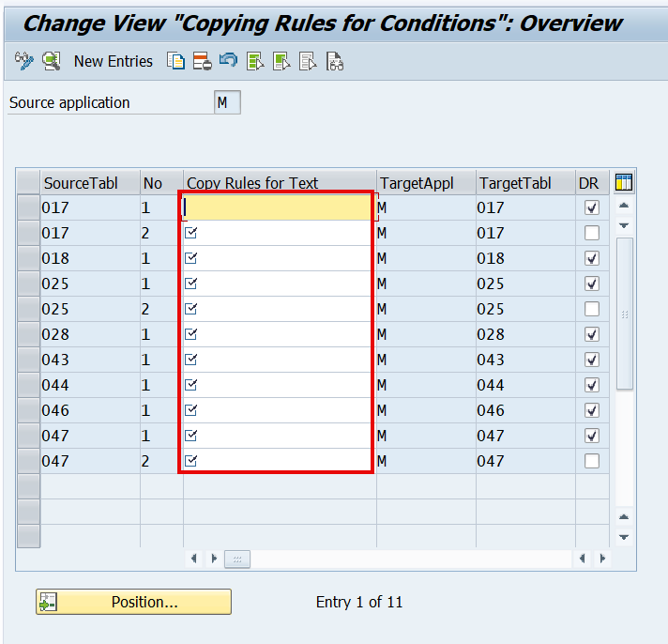Viewport: 668px width, 644px height.
Task: Click TargetAppl cell 'M' in row 046
Action: 426,410
